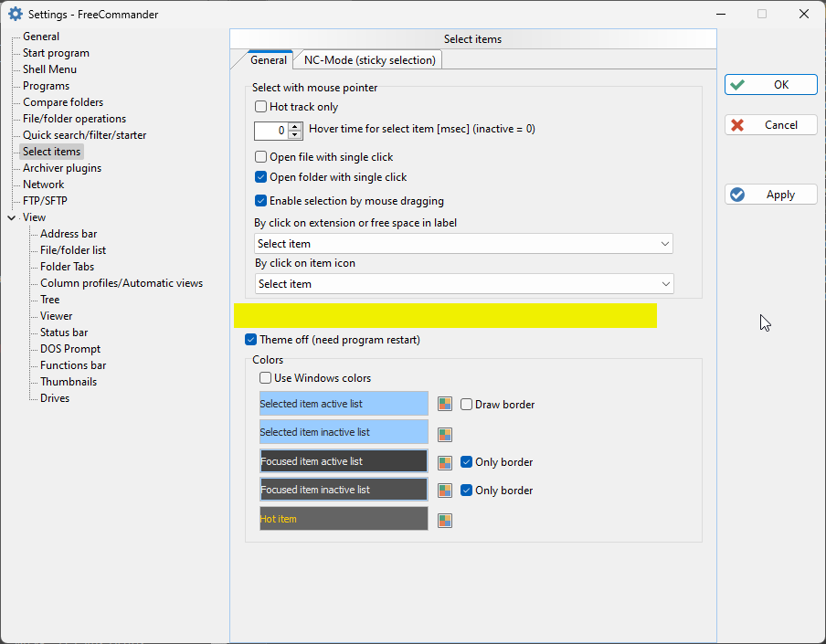Open Tree settings under View
Viewport: 826px width, 644px height.
(49, 300)
